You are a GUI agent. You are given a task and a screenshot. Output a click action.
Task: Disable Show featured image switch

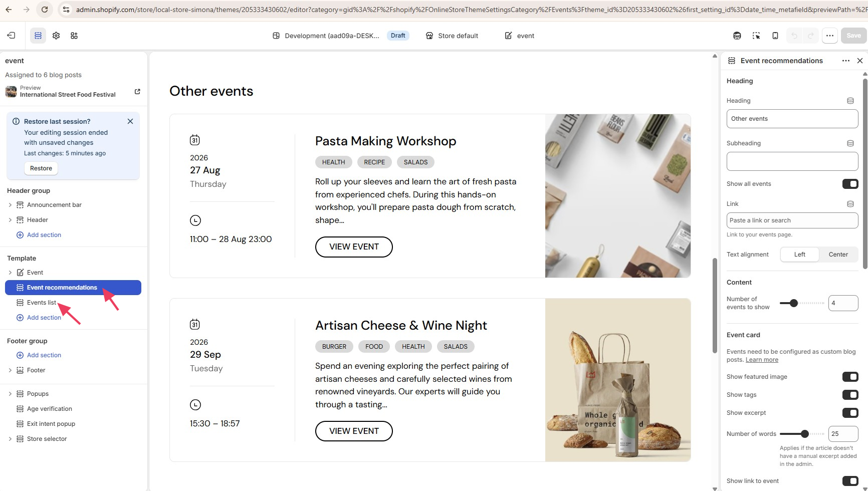850,377
